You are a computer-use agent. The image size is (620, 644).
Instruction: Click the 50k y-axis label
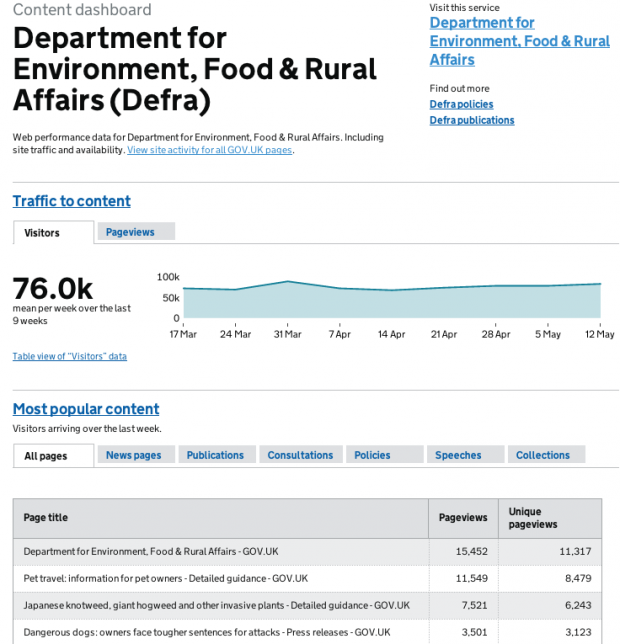[171, 298]
